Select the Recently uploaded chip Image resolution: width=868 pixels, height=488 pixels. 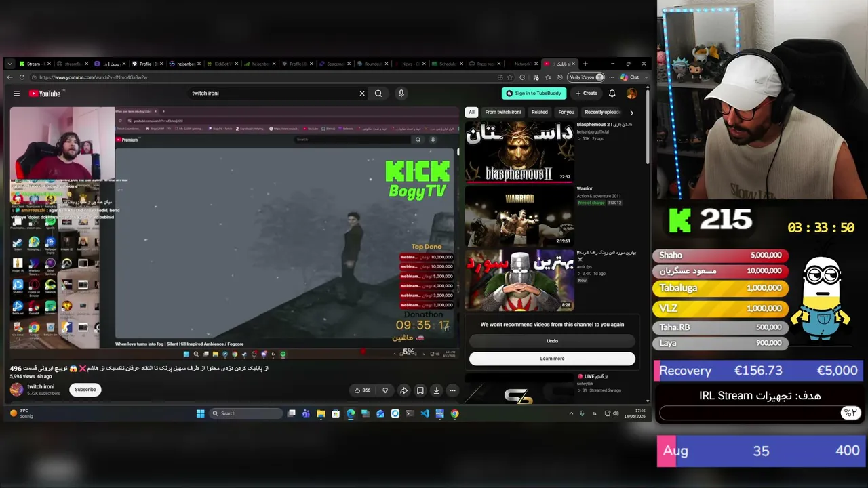601,112
